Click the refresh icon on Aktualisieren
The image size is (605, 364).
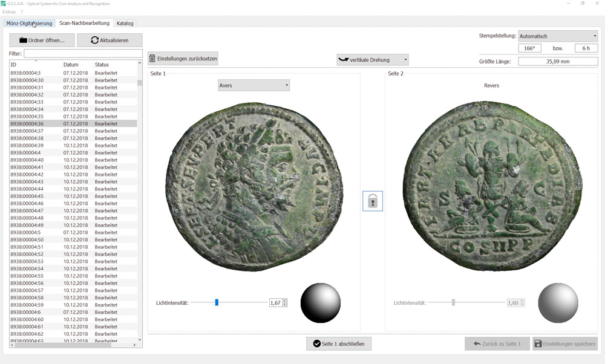tap(94, 41)
